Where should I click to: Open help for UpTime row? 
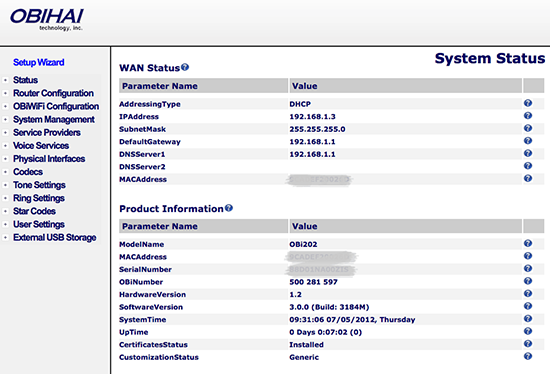(x=528, y=331)
